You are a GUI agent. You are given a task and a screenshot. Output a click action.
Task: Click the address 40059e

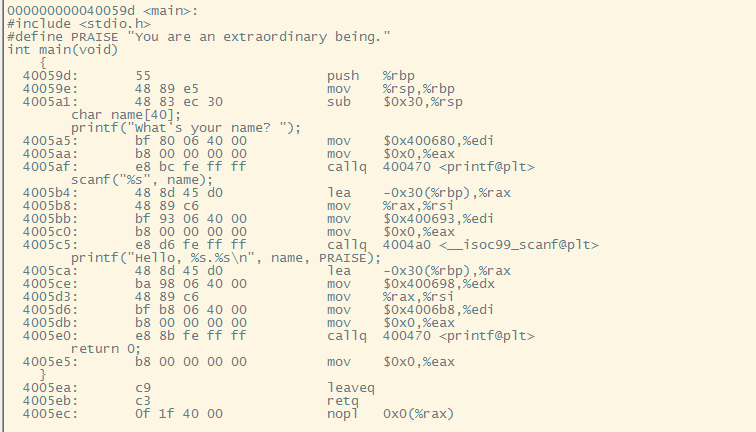(50, 89)
